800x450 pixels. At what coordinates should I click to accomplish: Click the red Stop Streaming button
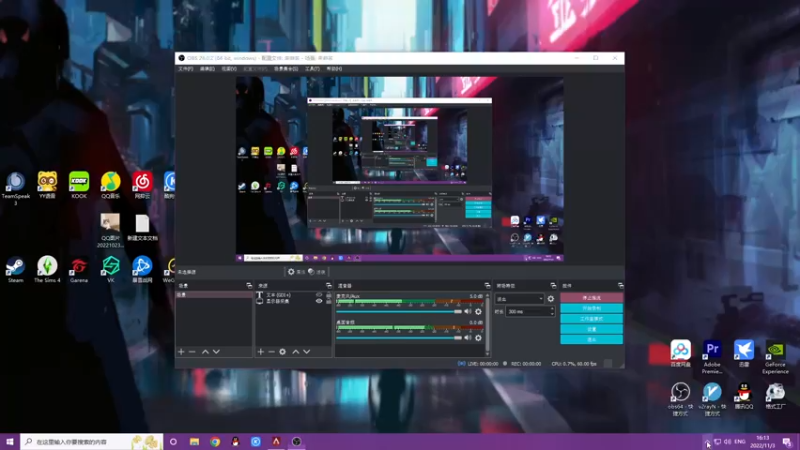(591, 298)
